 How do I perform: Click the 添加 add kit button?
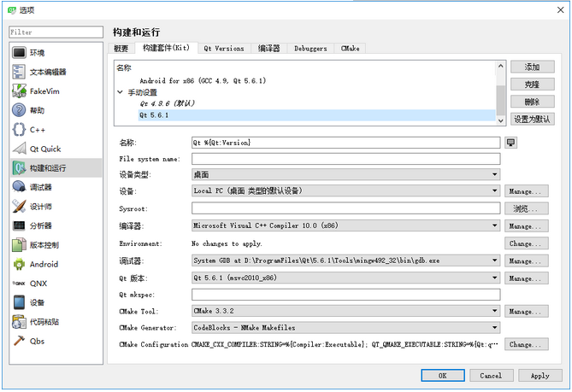point(532,67)
